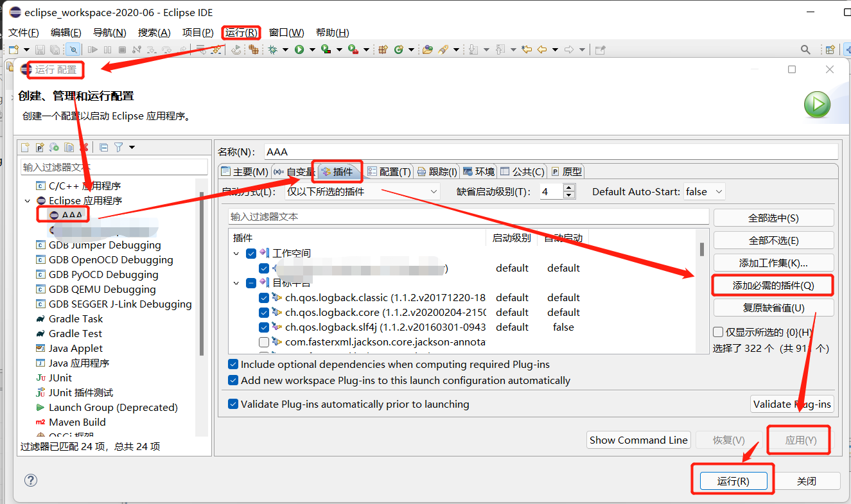Click the 全部选中 button
Image resolution: width=851 pixels, height=504 pixels.
click(x=773, y=218)
